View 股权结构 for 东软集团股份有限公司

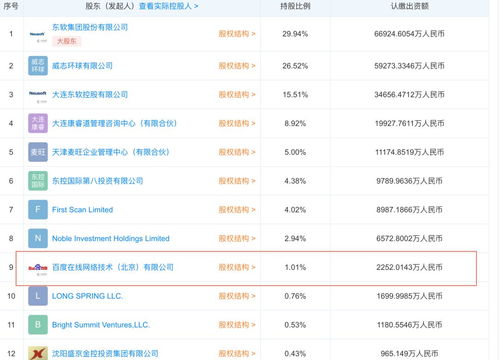click(x=237, y=34)
